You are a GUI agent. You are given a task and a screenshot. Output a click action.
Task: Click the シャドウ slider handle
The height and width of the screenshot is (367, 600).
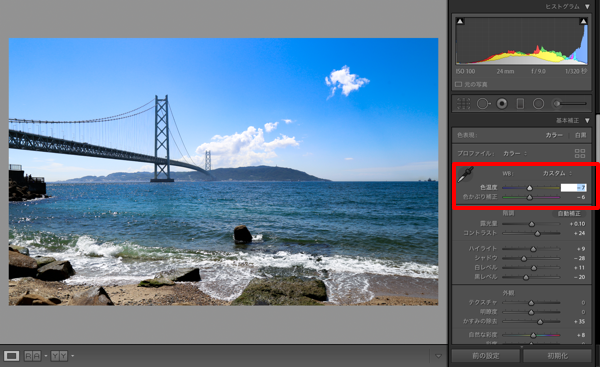tap(524, 258)
